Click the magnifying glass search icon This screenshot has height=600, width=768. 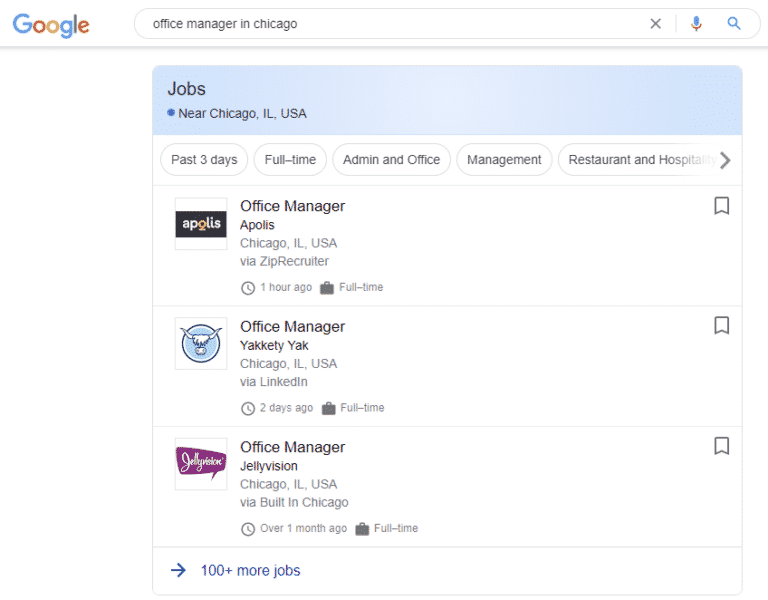734,24
